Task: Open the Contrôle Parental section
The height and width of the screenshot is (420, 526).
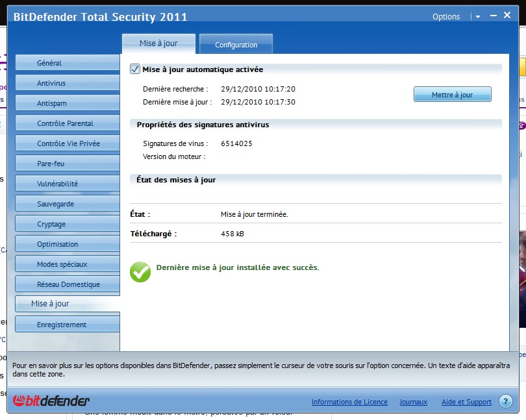Action: pyautogui.click(x=68, y=123)
